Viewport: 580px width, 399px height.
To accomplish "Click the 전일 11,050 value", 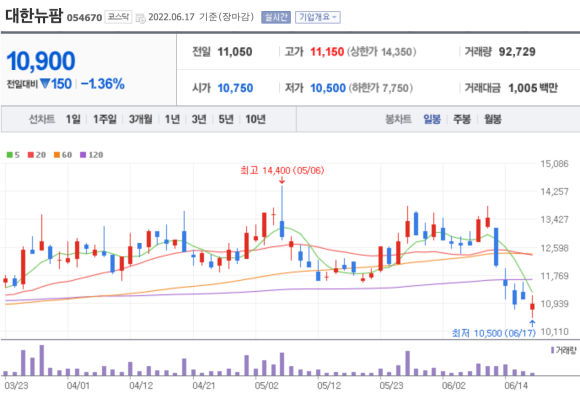I will pyautogui.click(x=235, y=52).
